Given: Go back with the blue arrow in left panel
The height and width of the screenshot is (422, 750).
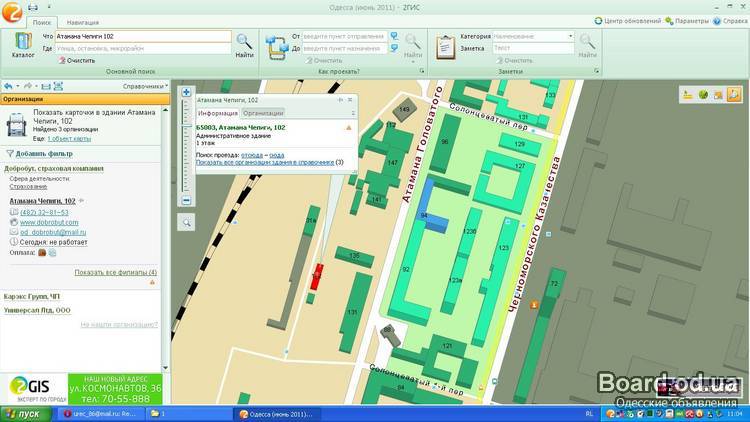Looking at the screenshot, I should click(x=8, y=86).
